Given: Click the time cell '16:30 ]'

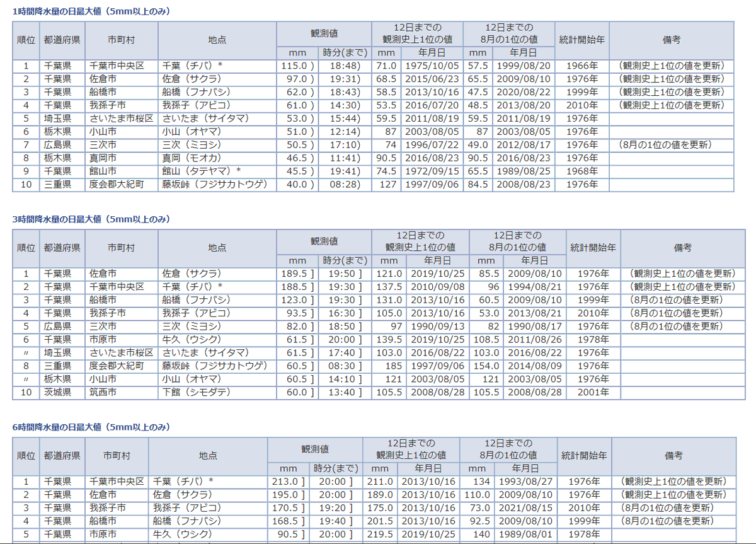Looking at the screenshot, I should [345, 313].
